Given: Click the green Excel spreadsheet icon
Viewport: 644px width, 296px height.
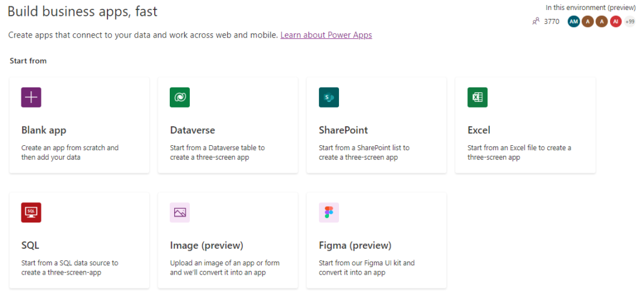Looking at the screenshot, I should 478,97.
